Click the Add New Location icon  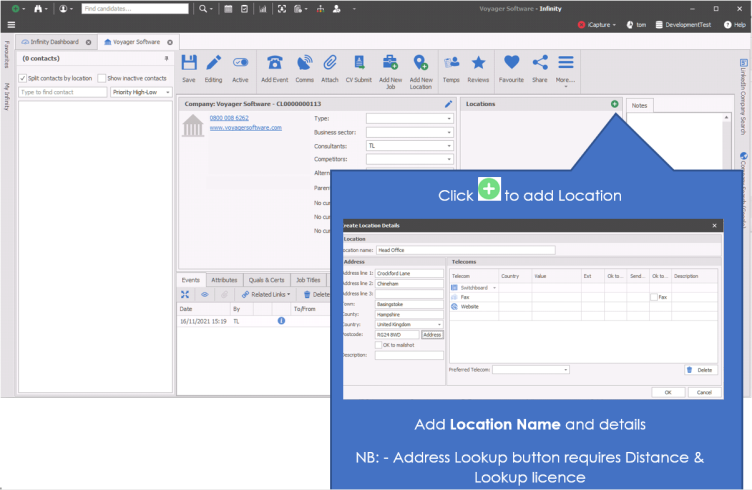[421, 66]
